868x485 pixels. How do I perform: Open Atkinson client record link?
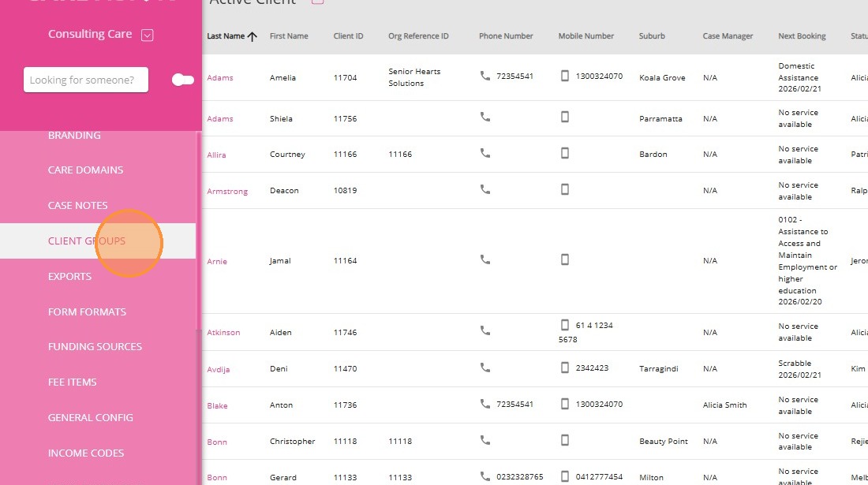click(x=223, y=333)
